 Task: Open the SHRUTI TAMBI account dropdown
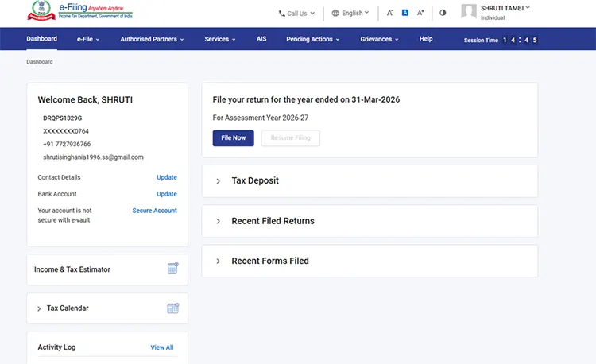[505, 8]
